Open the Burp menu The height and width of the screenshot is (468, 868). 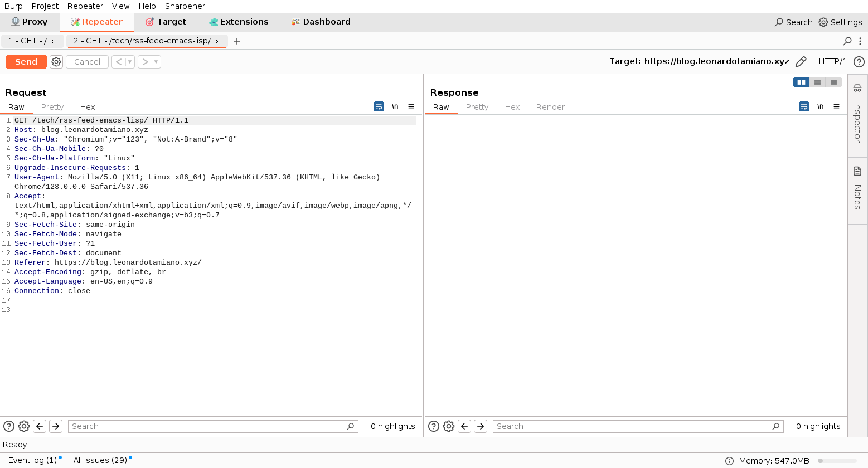click(13, 6)
